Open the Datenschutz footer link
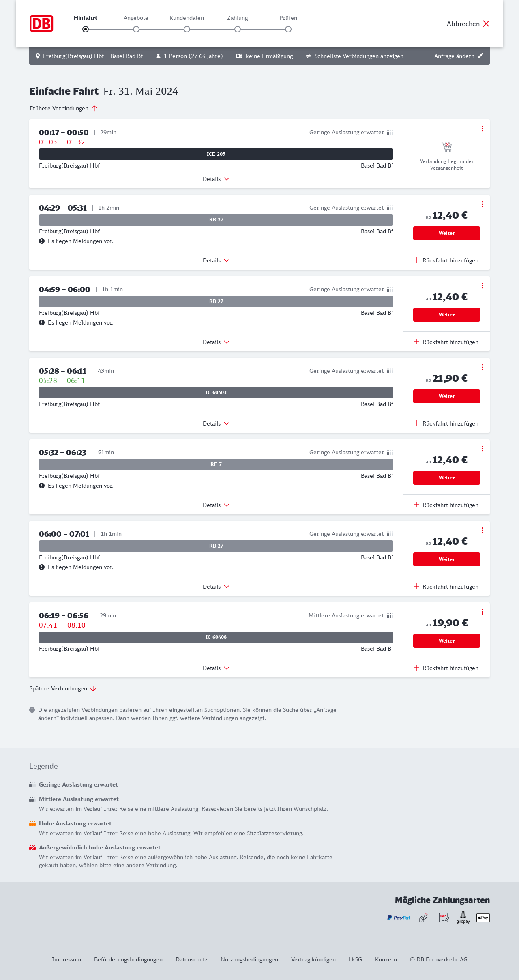 click(x=191, y=959)
